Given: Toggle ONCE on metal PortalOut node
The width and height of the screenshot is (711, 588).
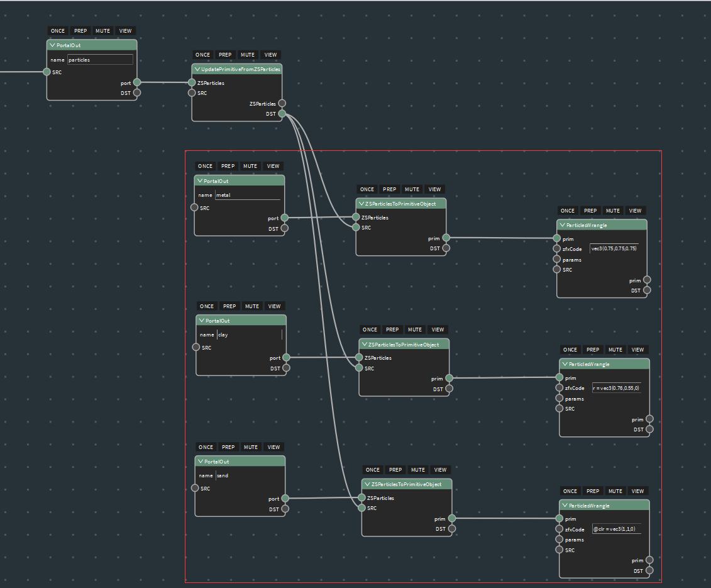Looking at the screenshot, I should (206, 166).
